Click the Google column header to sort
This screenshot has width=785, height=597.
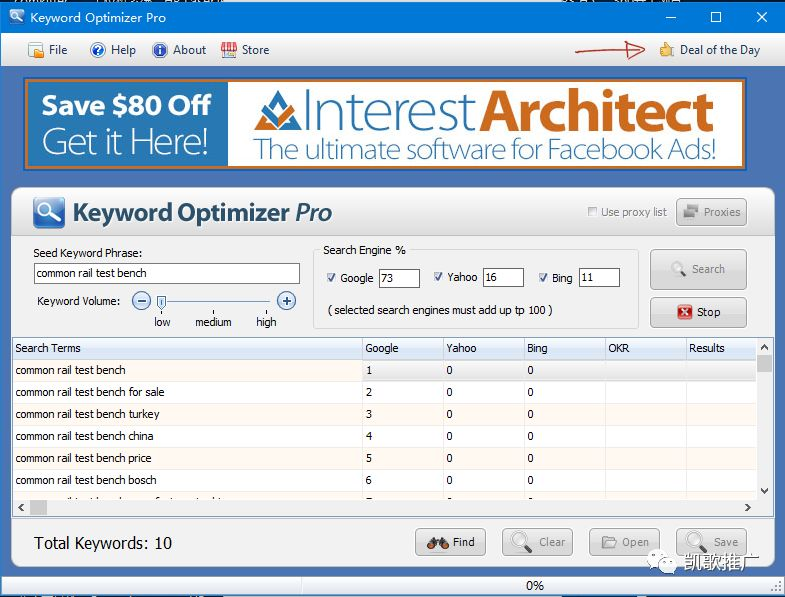402,348
